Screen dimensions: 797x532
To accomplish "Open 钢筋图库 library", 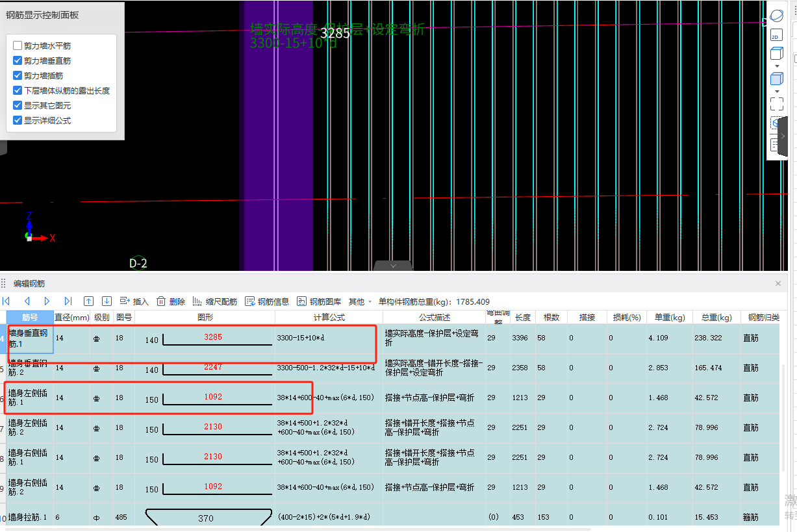I will tap(319, 301).
